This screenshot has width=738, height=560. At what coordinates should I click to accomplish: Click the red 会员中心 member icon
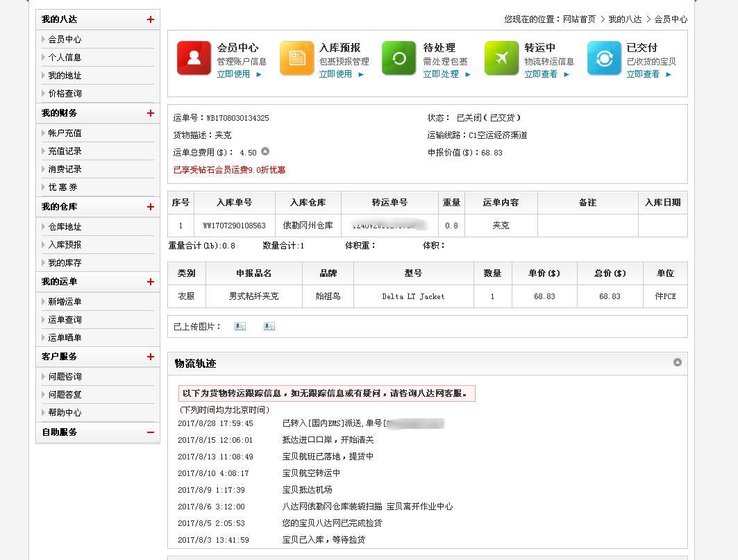click(x=194, y=58)
